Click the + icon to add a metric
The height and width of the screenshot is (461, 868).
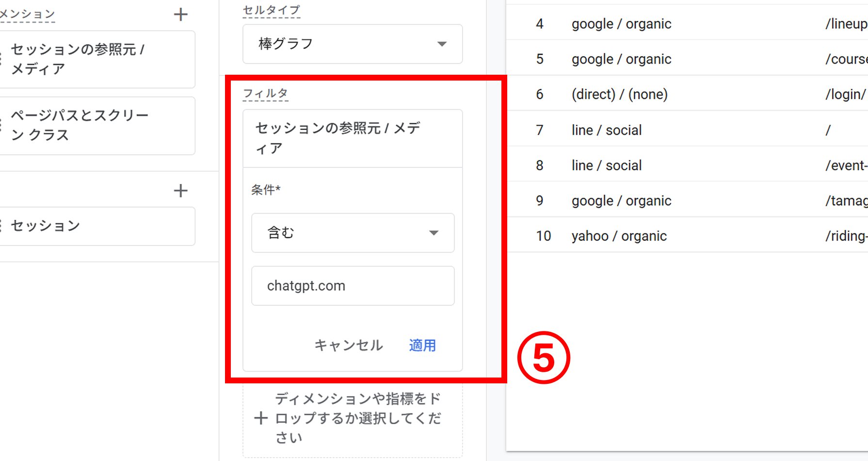click(x=180, y=190)
